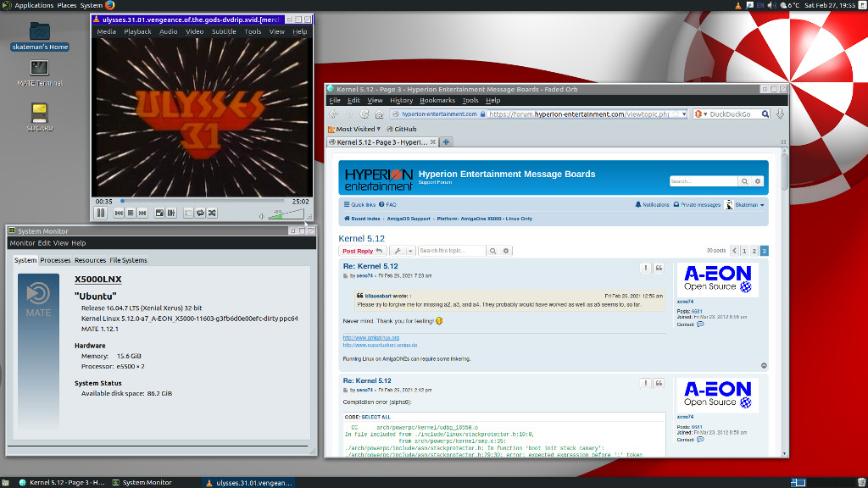Mute VLC audio via speaker icon
The width and height of the screenshot is (868, 488).
point(262,216)
